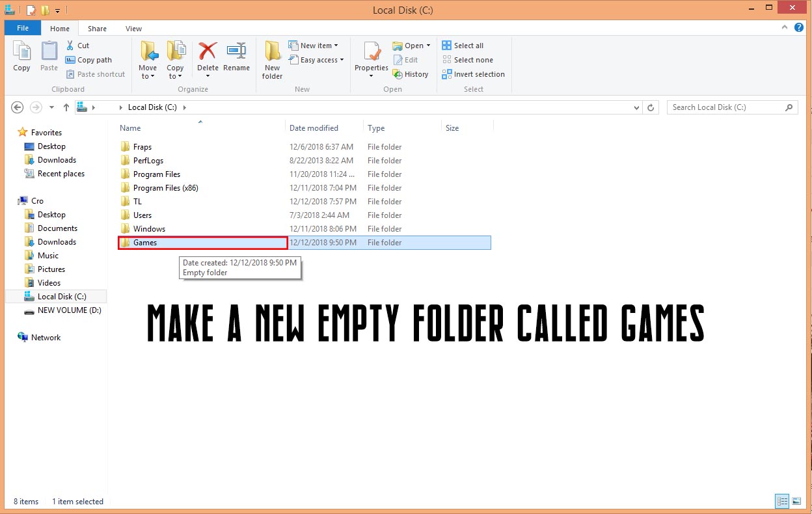The image size is (812, 514).
Task: Switch to the Share ribbon tab
Action: pyautogui.click(x=98, y=29)
